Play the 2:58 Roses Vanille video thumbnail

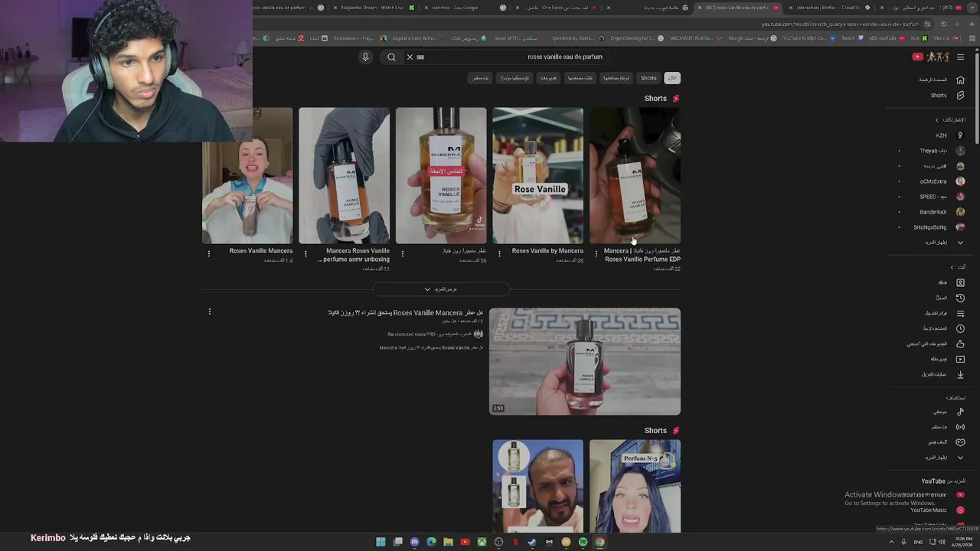pyautogui.click(x=585, y=361)
